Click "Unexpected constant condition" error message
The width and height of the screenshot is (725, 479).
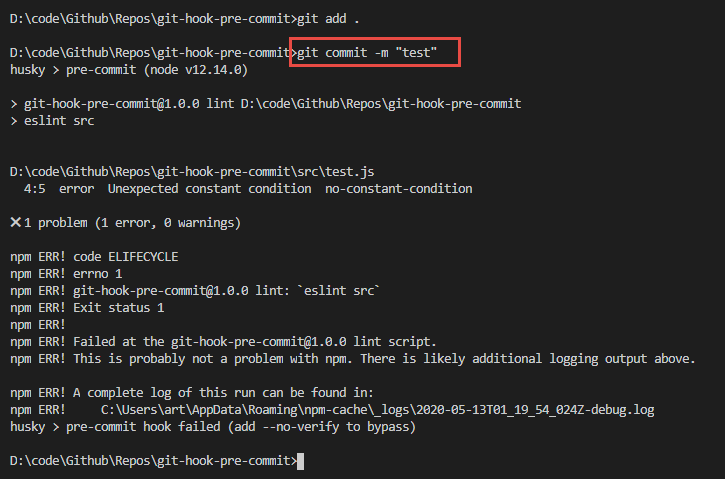pos(209,189)
